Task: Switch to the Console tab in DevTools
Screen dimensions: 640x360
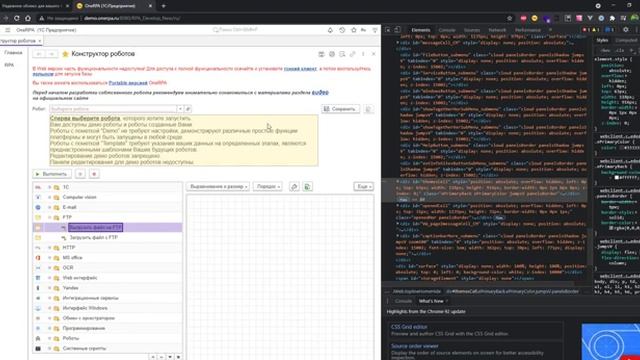Action: 447,30
